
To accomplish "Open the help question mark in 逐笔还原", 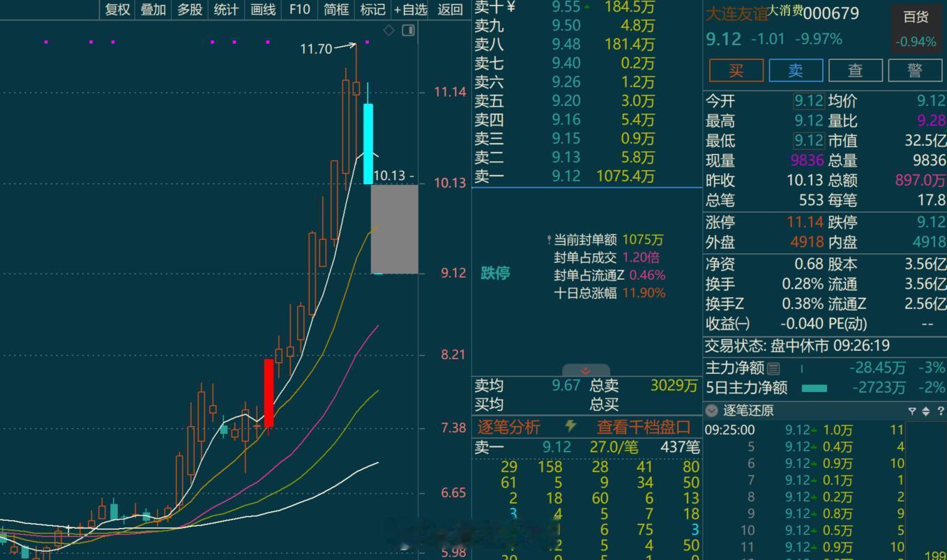I will (x=940, y=411).
